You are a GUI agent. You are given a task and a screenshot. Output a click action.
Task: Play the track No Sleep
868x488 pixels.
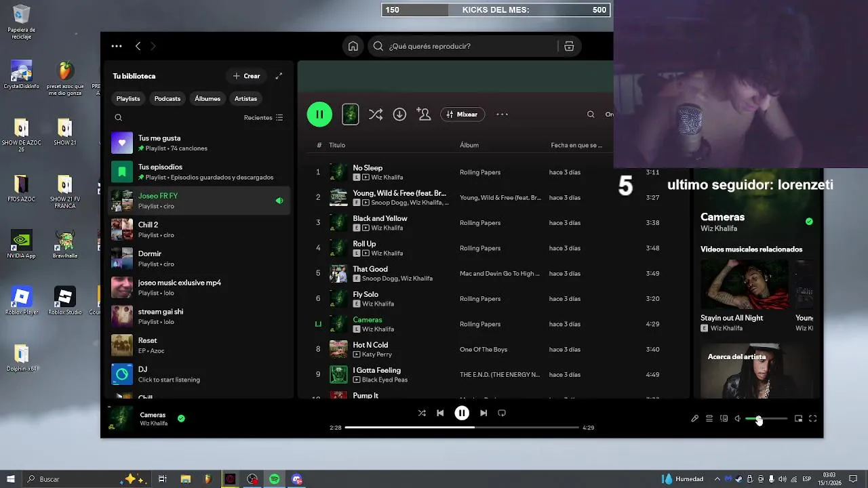(368, 167)
